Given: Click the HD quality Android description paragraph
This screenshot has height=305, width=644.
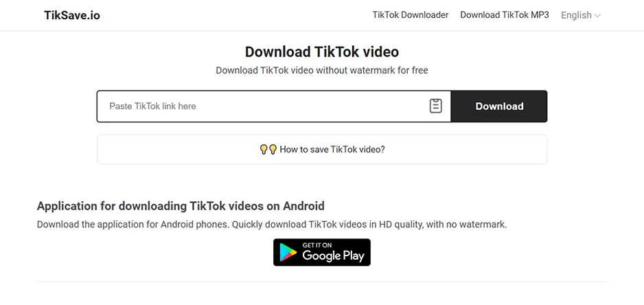Looking at the screenshot, I should click(272, 225).
